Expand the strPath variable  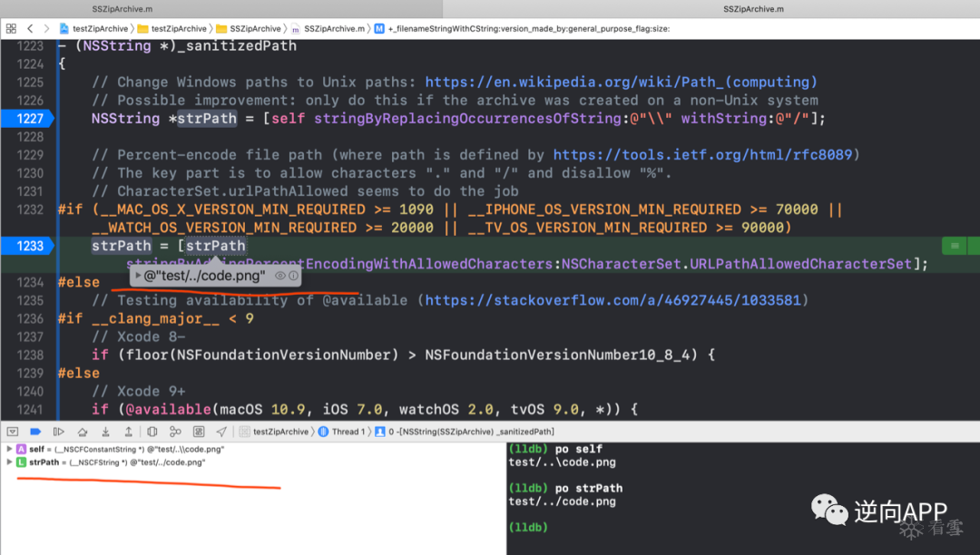[x=9, y=462]
